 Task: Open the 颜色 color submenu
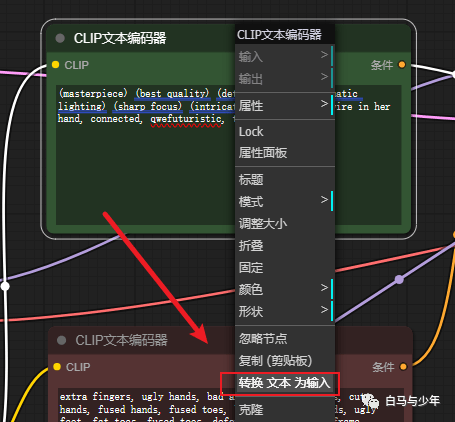[285, 289]
